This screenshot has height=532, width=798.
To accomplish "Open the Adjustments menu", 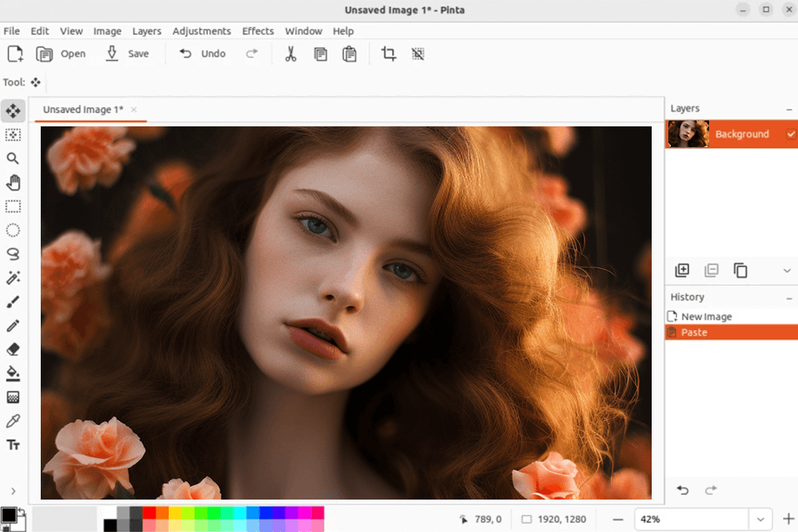I will 201,31.
